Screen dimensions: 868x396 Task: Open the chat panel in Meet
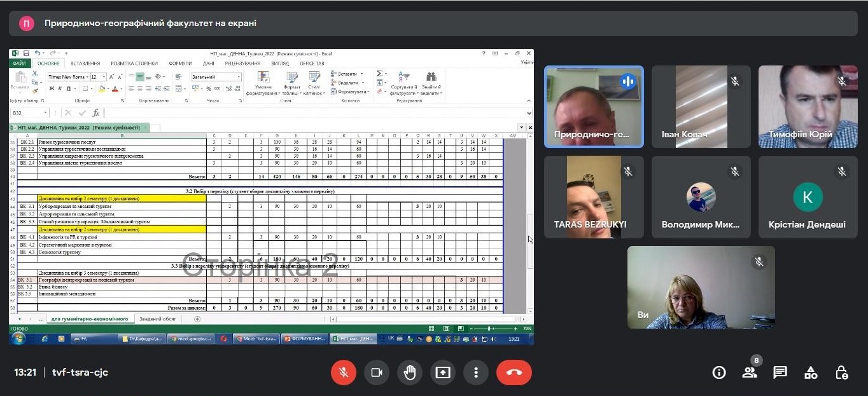(x=780, y=372)
